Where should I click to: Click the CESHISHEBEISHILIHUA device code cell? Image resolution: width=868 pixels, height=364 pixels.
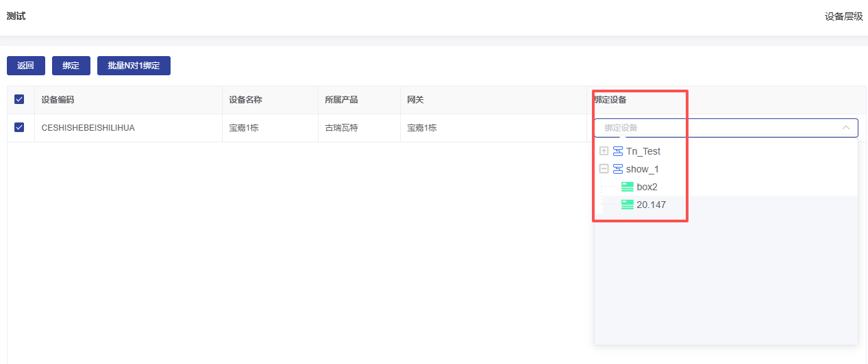tap(88, 128)
